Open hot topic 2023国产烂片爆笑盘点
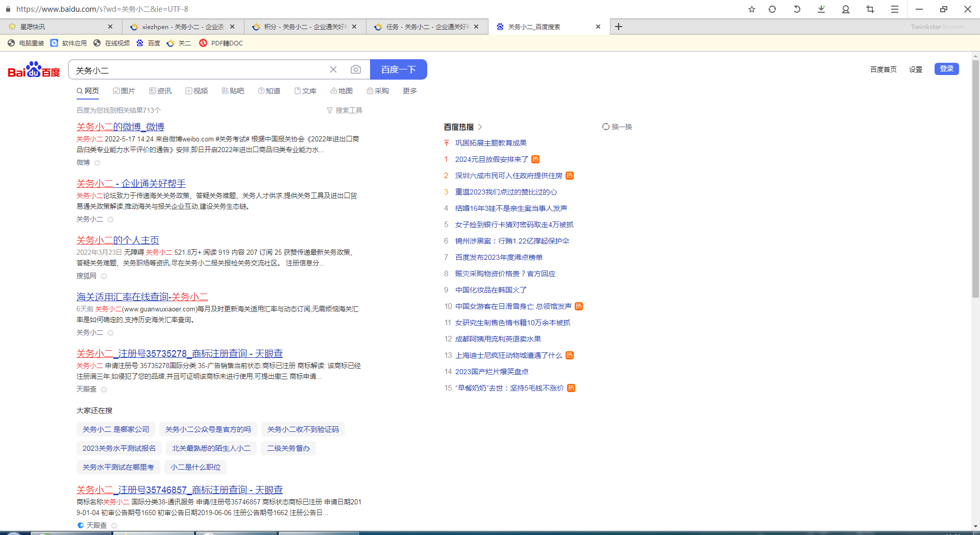Screen dimensions: 980x535 point(492,372)
